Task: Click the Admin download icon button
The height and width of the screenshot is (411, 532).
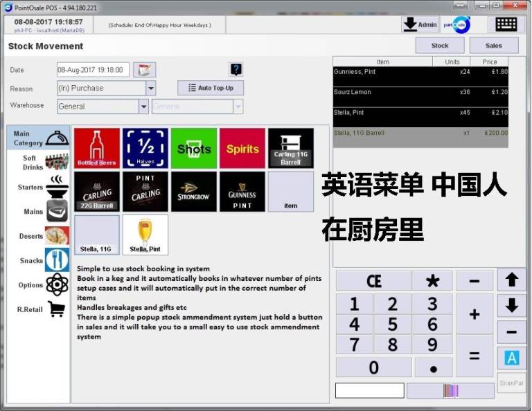Action: pos(420,24)
